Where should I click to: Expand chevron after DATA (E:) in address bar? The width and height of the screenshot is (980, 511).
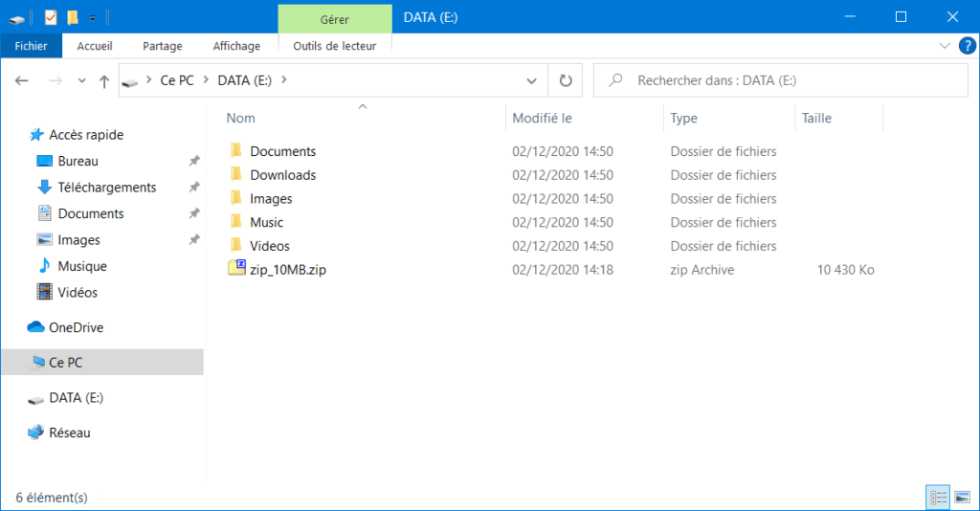[284, 80]
